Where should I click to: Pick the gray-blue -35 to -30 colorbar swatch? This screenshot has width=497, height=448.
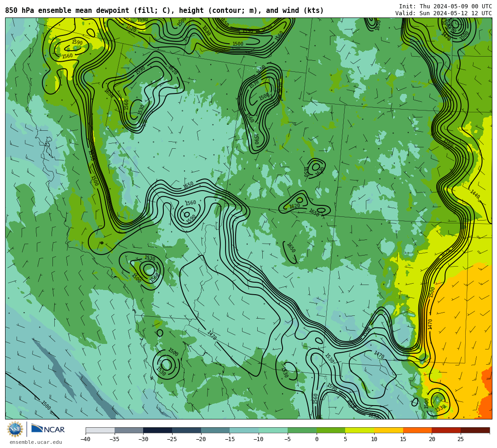click(129, 430)
